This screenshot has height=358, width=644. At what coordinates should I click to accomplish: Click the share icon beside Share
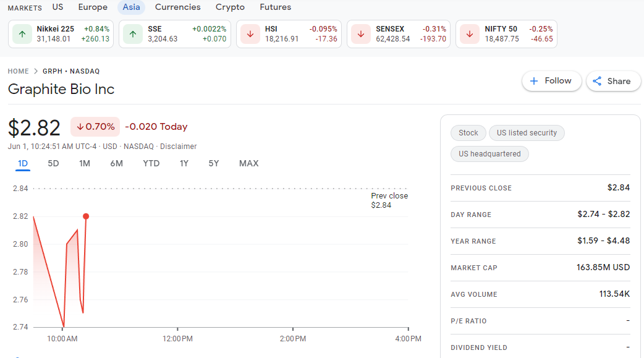point(597,81)
